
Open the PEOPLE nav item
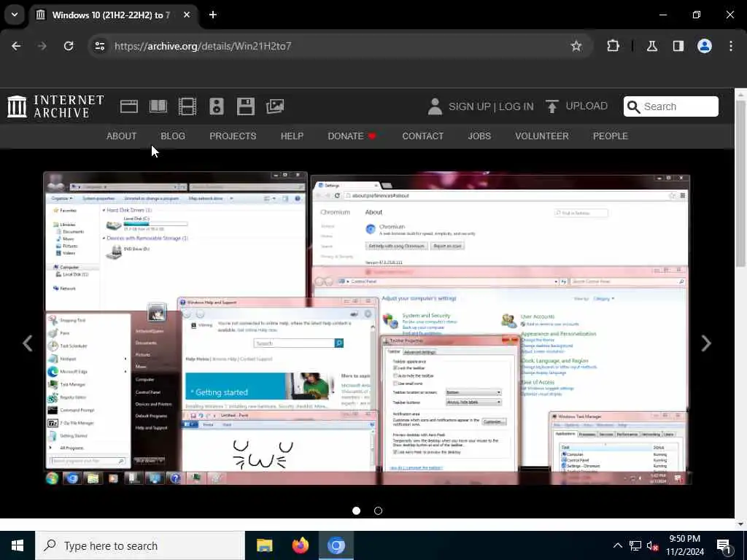click(x=611, y=136)
